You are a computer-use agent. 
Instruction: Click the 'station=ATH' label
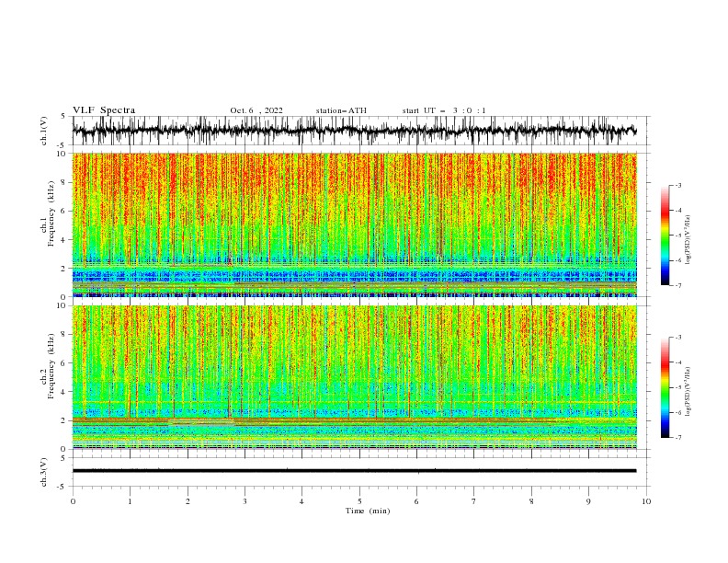click(341, 110)
